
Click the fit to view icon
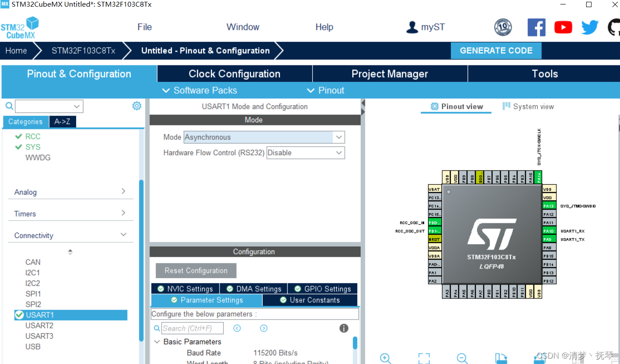(424, 358)
